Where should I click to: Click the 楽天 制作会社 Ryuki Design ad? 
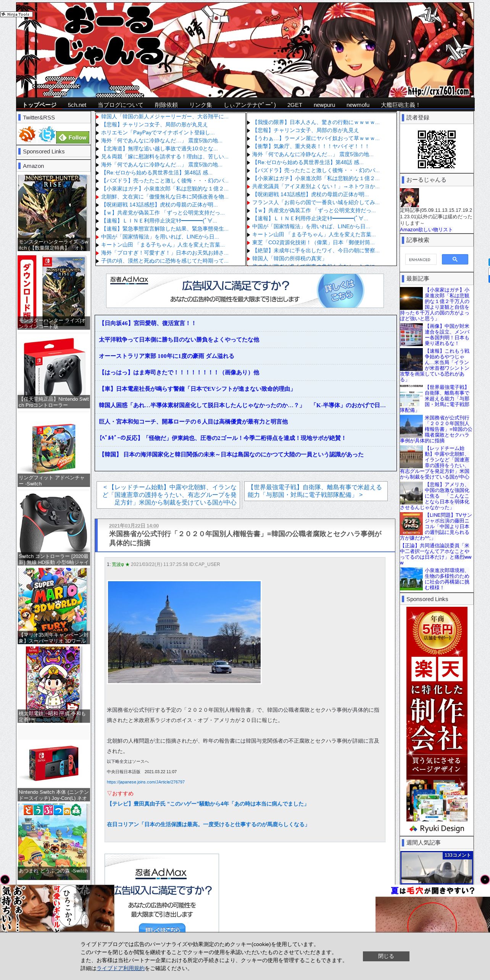coord(437,721)
